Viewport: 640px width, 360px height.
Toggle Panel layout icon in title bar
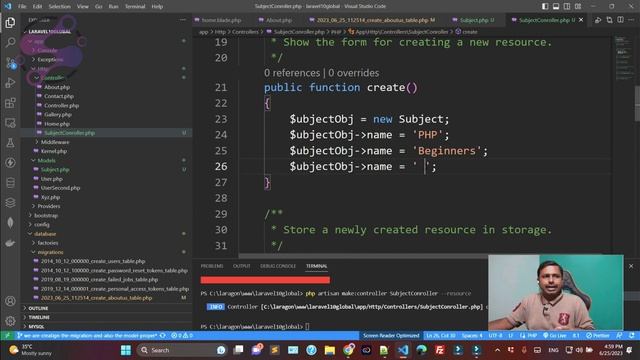tap(556, 6)
